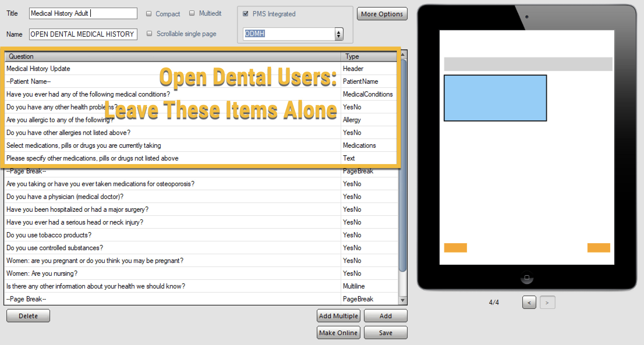Viewport: 644px width, 345px height.
Task: Click the disabled > next page button
Action: (547, 303)
